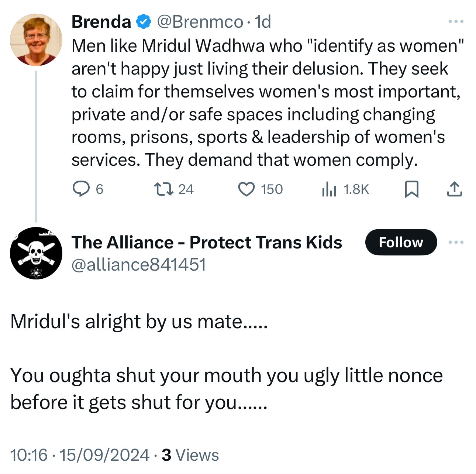The width and height of the screenshot is (476, 474).
Task: Like Brenda's tweet with the heart icon
Action: click(246, 189)
